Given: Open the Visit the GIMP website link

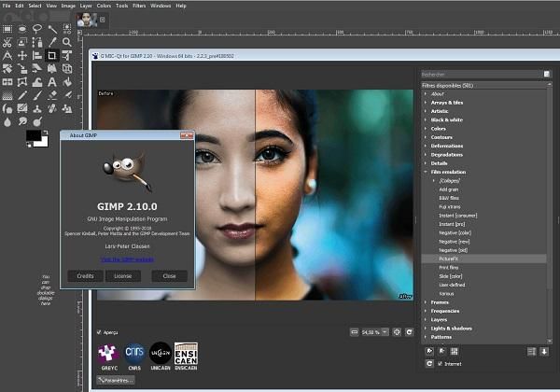Looking at the screenshot, I should click(x=127, y=259).
